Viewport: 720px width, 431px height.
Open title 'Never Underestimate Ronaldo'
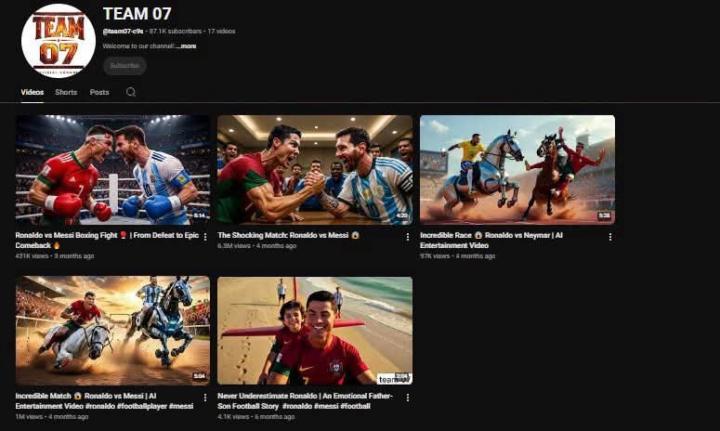(x=305, y=401)
